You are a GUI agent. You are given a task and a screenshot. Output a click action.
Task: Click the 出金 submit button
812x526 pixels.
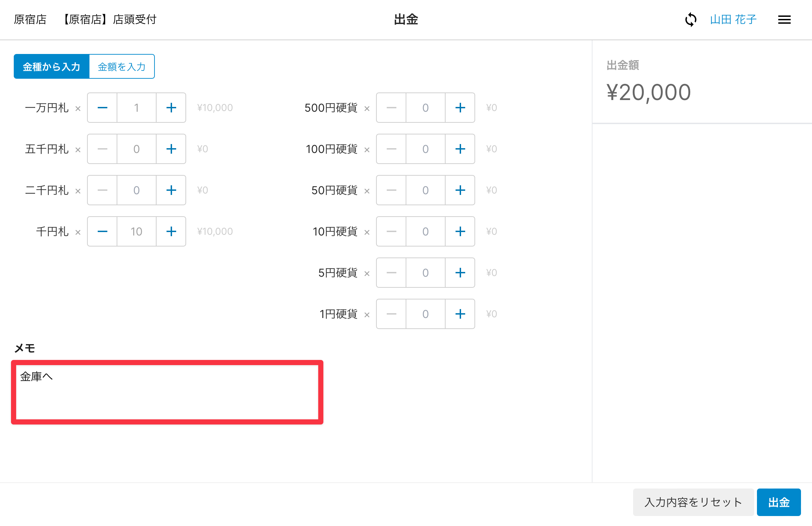point(779,502)
